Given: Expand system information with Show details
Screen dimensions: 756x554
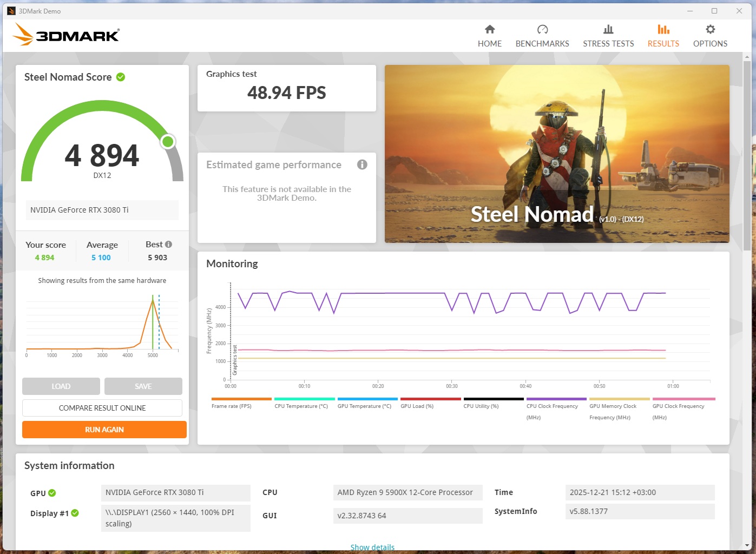Looking at the screenshot, I should [372, 548].
